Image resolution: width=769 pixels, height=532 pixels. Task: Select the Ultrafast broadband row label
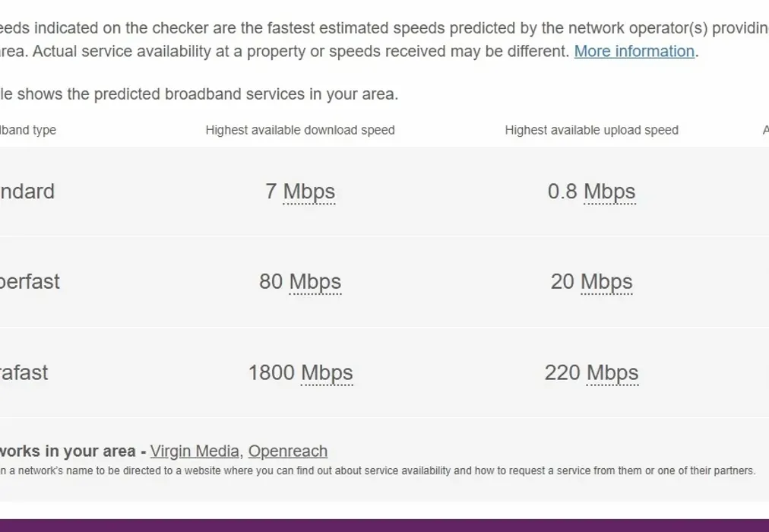click(24, 373)
